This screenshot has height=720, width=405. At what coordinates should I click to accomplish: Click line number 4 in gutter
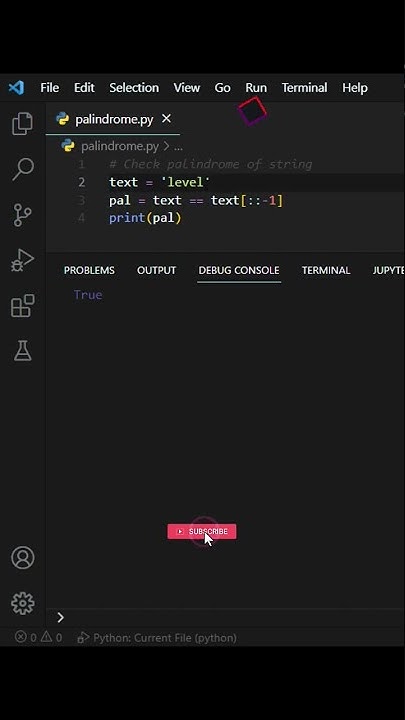[81, 218]
